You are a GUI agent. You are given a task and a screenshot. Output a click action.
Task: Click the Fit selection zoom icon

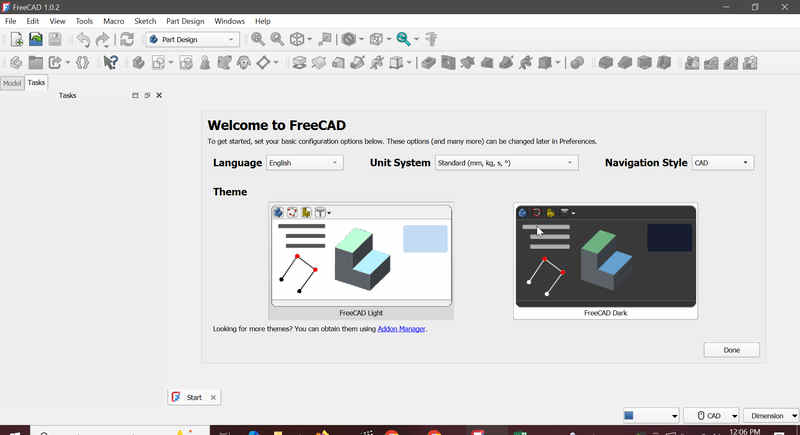click(277, 39)
